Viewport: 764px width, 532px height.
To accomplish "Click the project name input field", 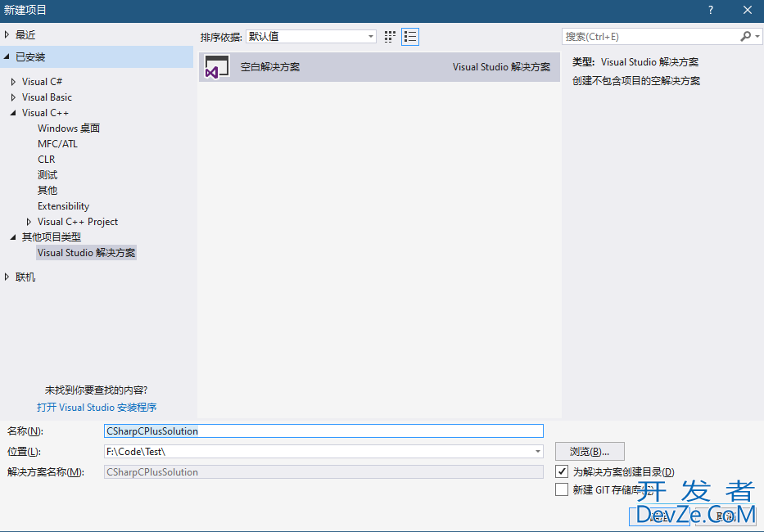I will (x=323, y=431).
